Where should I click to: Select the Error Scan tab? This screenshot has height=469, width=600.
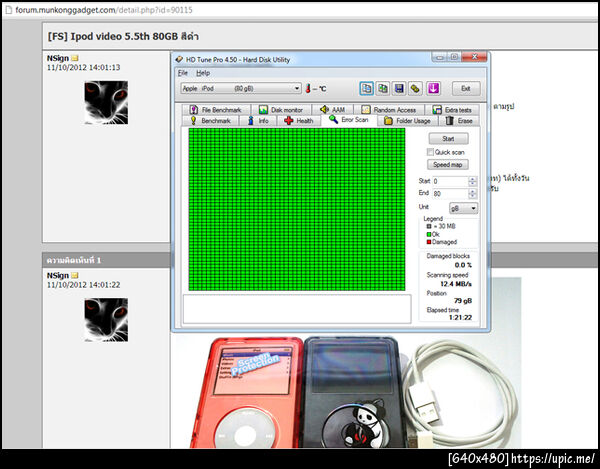pos(349,120)
